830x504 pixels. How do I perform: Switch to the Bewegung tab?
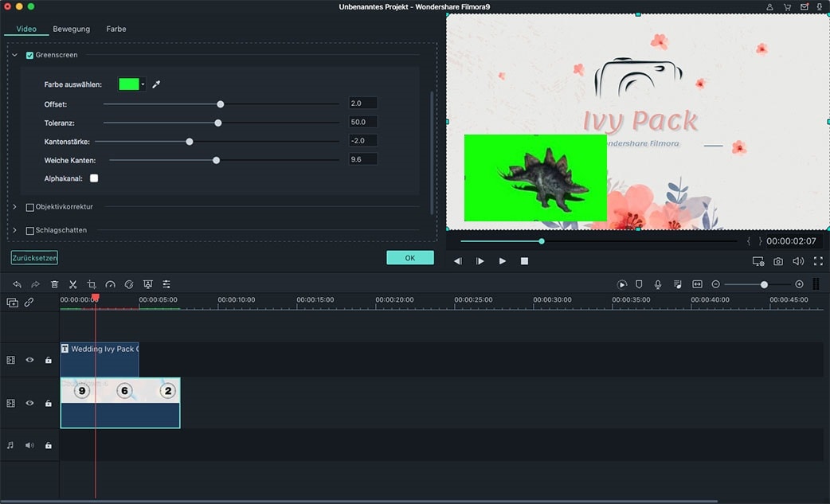(72, 29)
